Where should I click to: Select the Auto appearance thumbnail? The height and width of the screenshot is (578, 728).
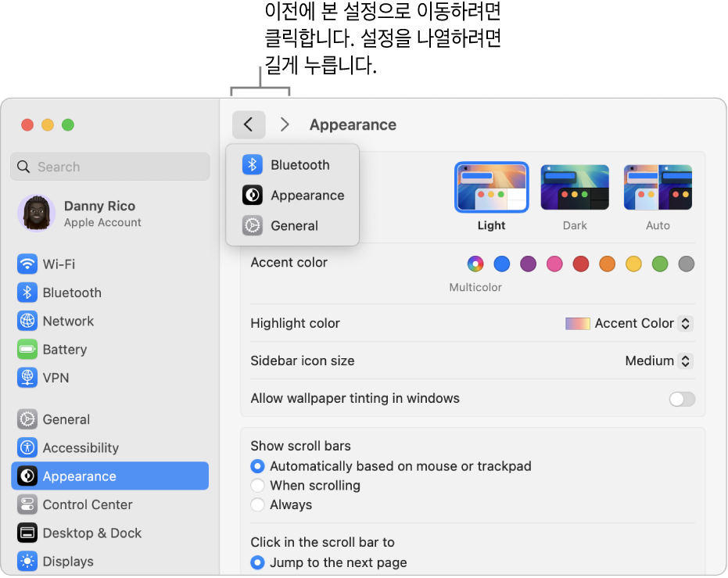pyautogui.click(x=658, y=187)
